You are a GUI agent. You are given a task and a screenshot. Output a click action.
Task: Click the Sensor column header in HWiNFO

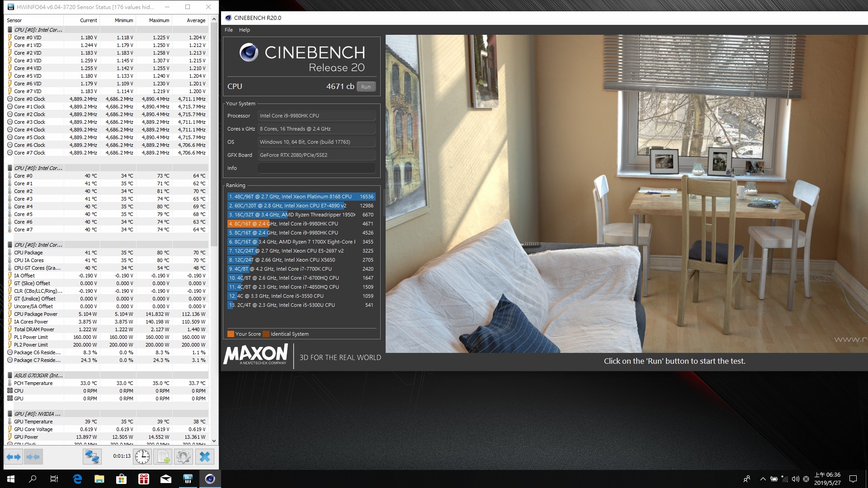coord(34,20)
